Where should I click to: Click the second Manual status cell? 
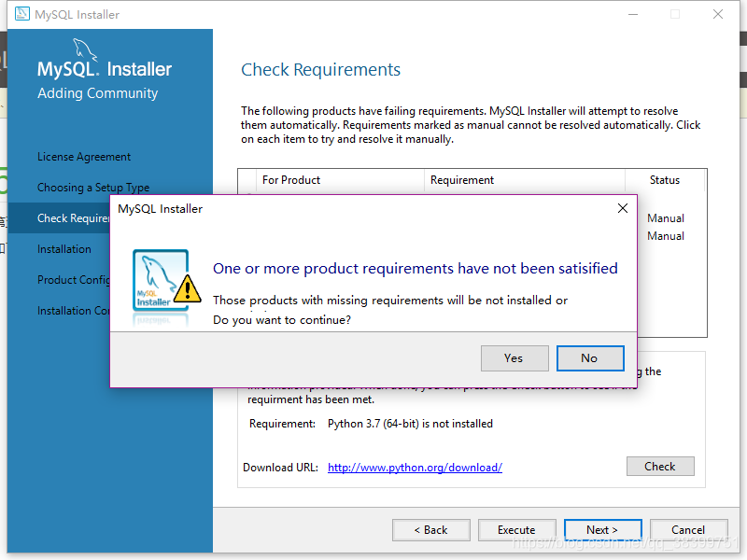coord(666,236)
